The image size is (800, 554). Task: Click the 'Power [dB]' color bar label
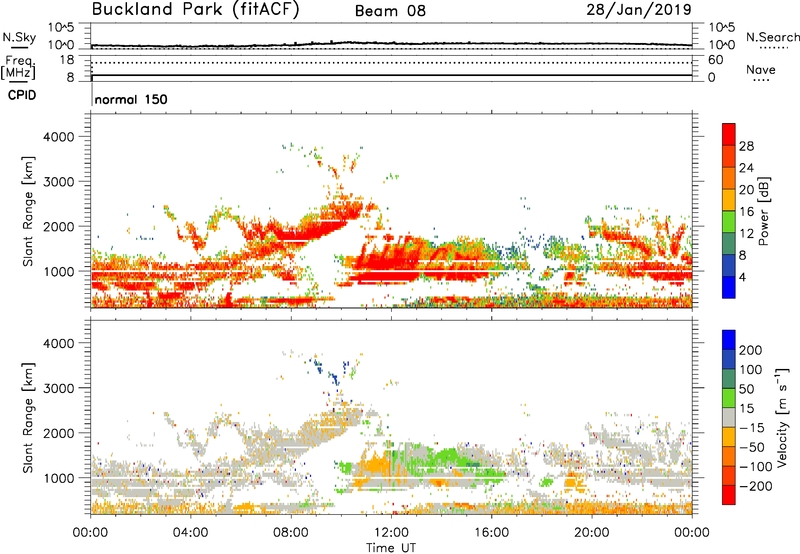763,211
